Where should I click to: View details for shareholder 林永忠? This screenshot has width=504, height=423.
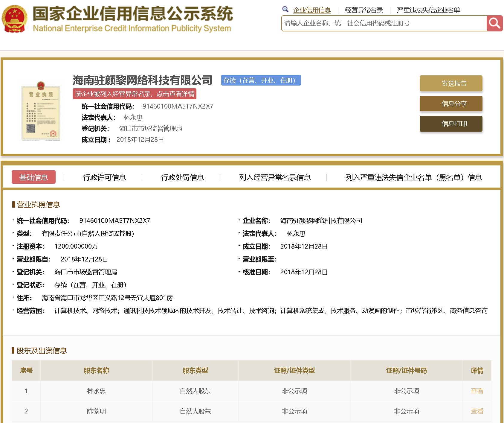click(x=476, y=391)
